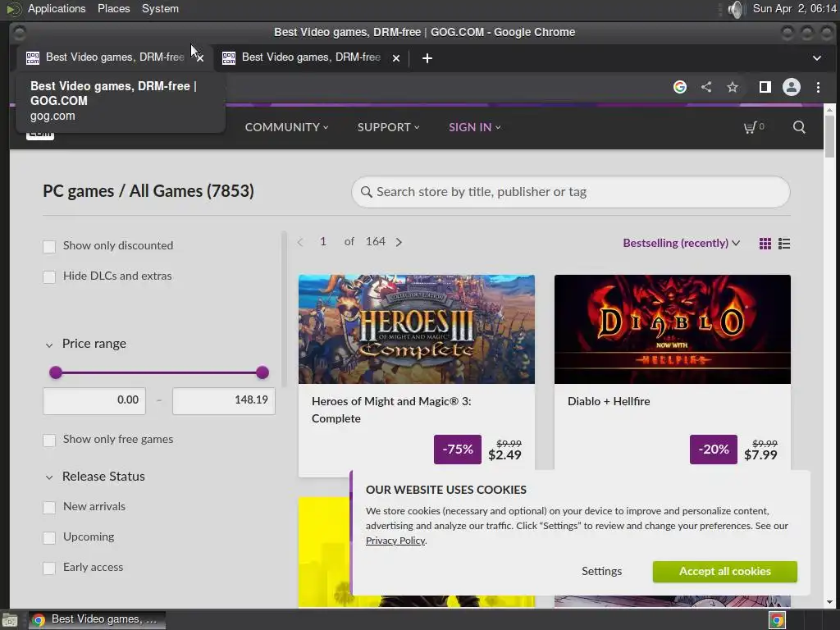The image size is (840, 630).
Task: Open Chrome profile avatar
Action: 792,87
